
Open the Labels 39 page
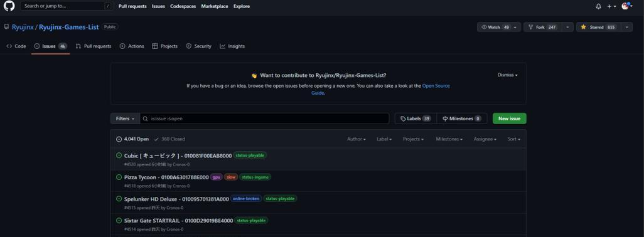(416, 118)
